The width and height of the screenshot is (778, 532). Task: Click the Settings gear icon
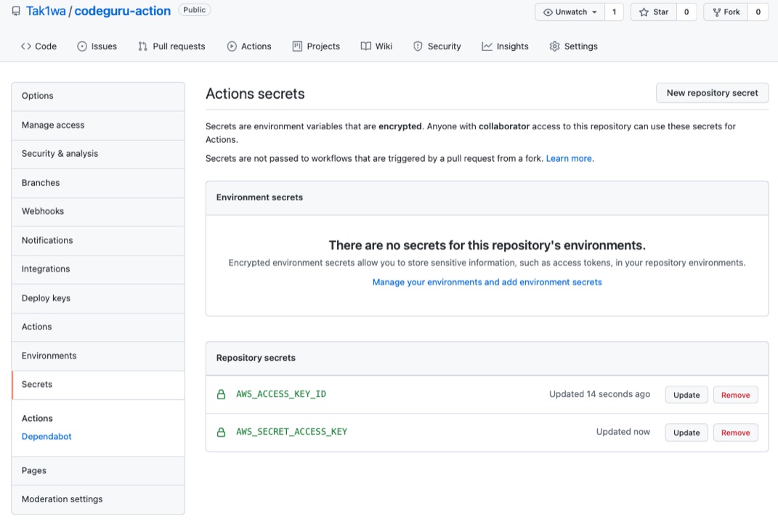[x=556, y=46]
